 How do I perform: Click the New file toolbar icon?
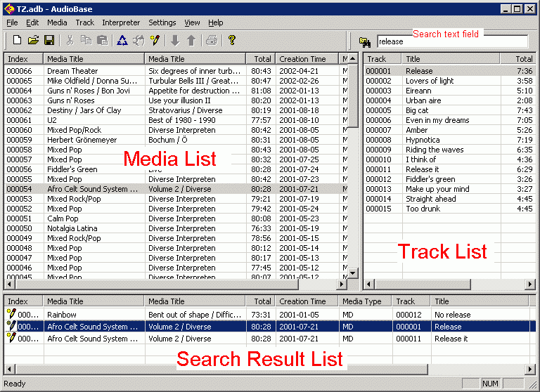(17, 40)
